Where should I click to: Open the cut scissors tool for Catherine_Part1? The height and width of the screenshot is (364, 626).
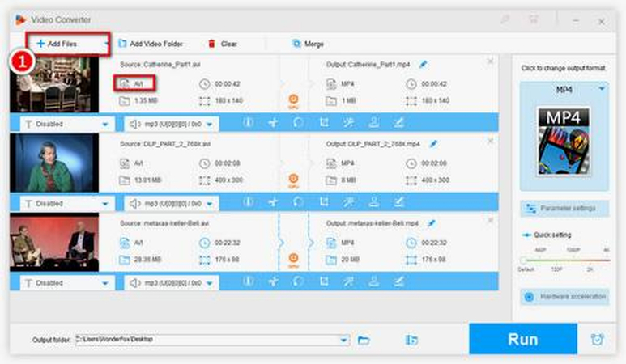[x=273, y=122]
